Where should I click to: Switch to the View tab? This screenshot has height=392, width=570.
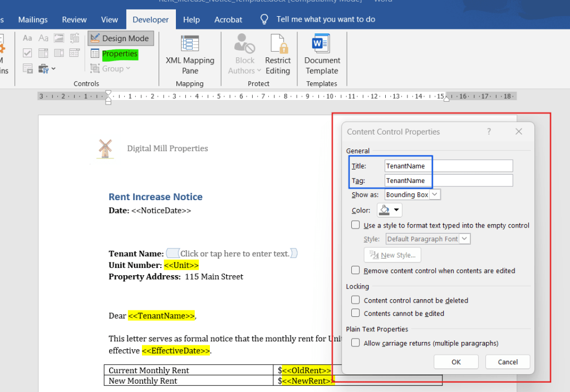[110, 19]
